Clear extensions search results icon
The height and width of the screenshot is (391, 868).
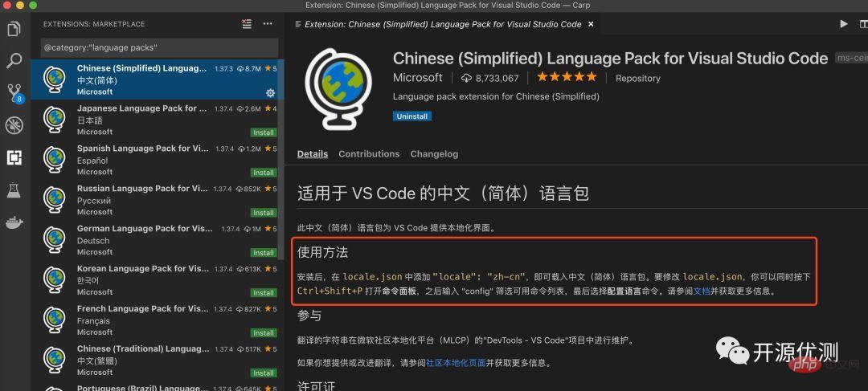point(247,24)
